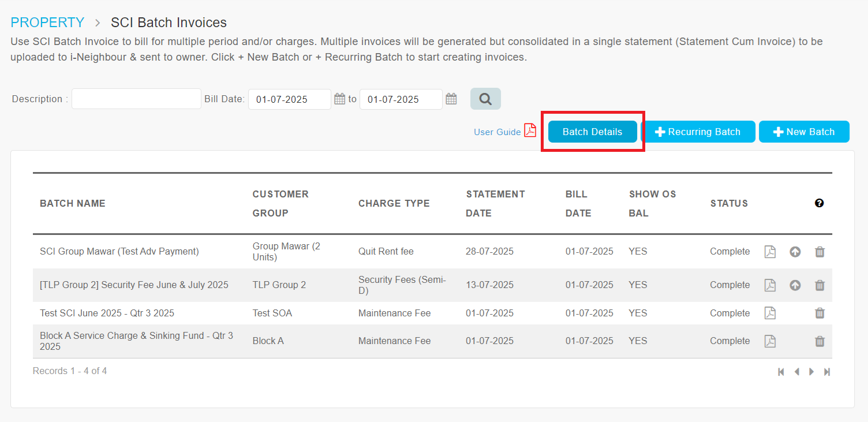Viewport: 868px width, 422px height.
Task: Click the help question mark icon
Action: [819, 203]
